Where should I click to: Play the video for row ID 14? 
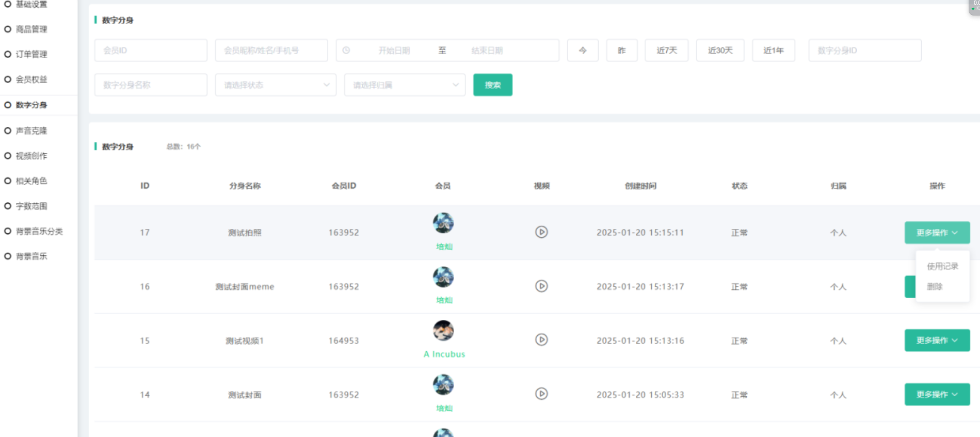pos(541,394)
